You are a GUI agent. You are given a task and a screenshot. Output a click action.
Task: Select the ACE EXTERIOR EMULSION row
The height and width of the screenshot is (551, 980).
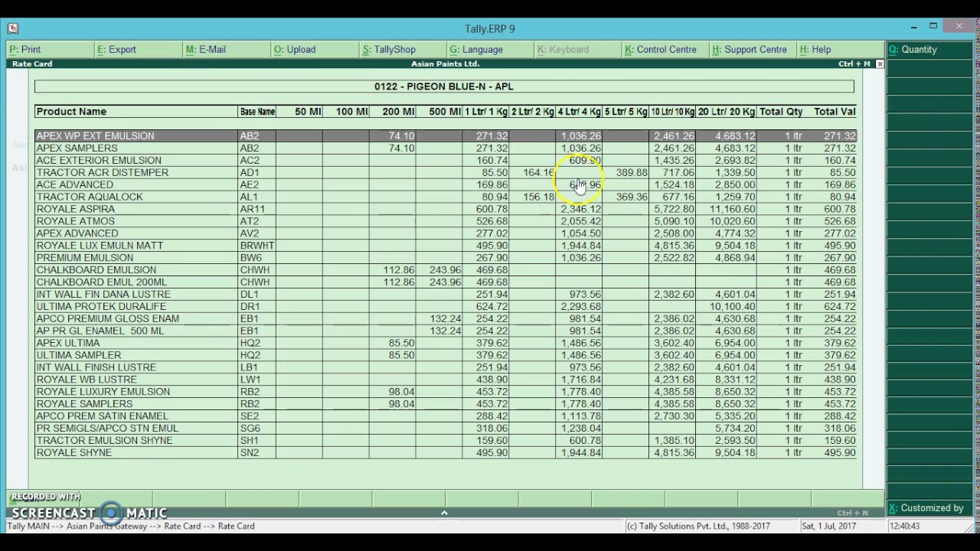click(446, 160)
